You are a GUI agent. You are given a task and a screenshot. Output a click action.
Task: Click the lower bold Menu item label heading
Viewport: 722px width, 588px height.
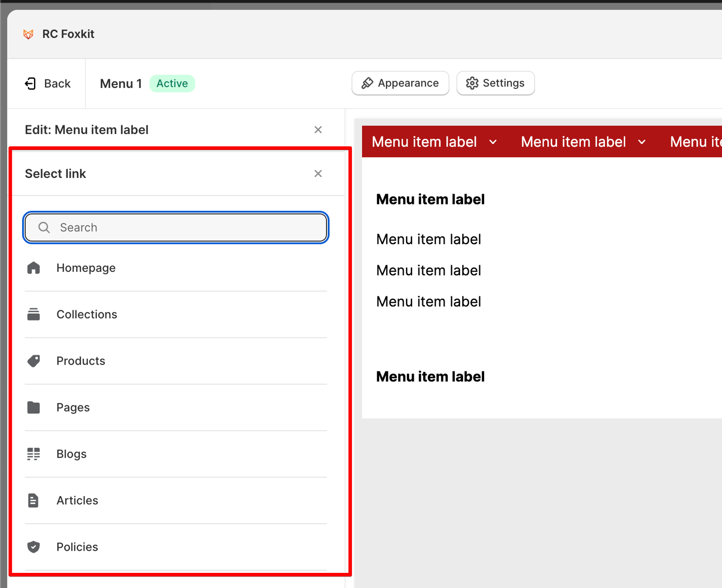tap(430, 377)
